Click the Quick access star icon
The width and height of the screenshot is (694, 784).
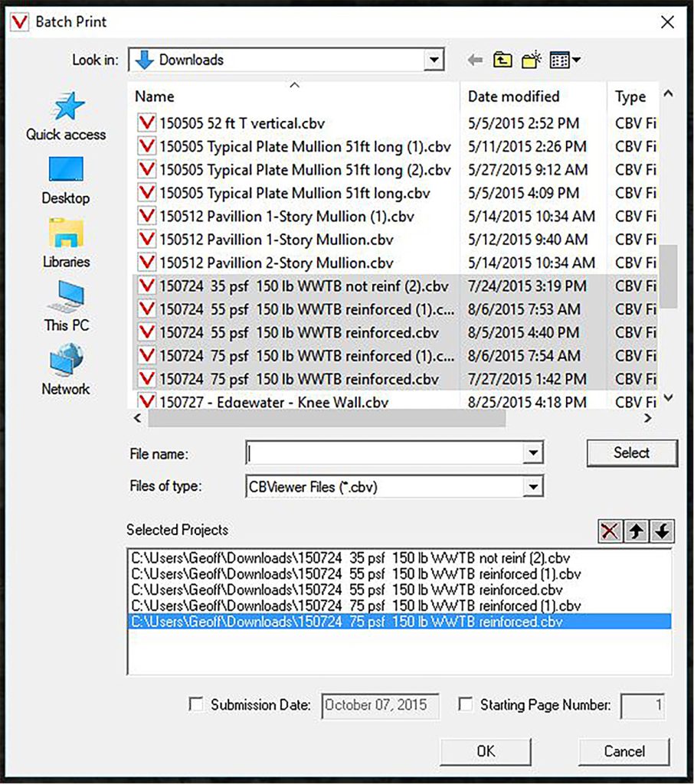(x=66, y=108)
